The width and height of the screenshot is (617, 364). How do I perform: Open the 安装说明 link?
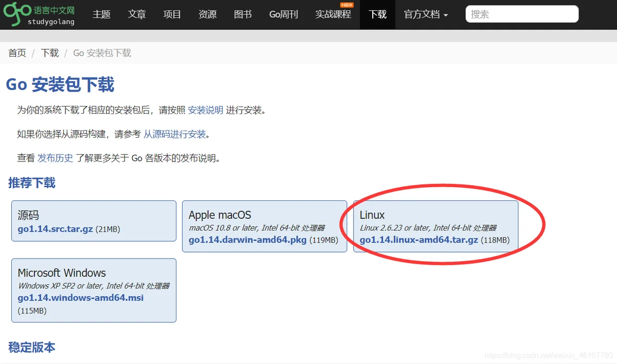pyautogui.click(x=206, y=110)
